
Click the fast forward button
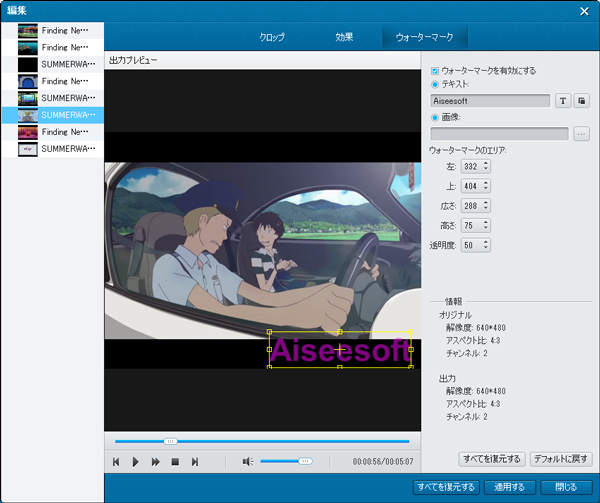pyautogui.click(x=156, y=462)
